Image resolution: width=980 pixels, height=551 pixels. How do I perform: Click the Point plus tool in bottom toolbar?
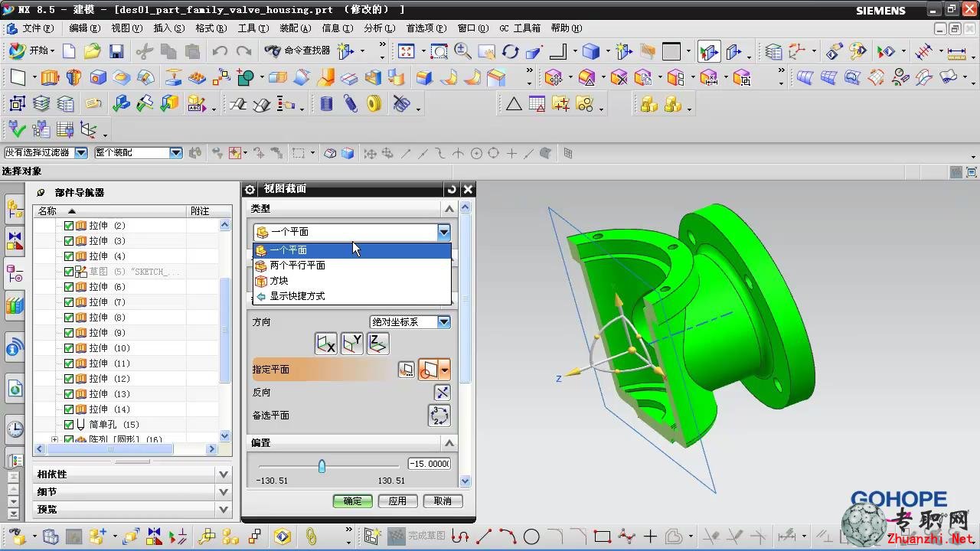650,536
